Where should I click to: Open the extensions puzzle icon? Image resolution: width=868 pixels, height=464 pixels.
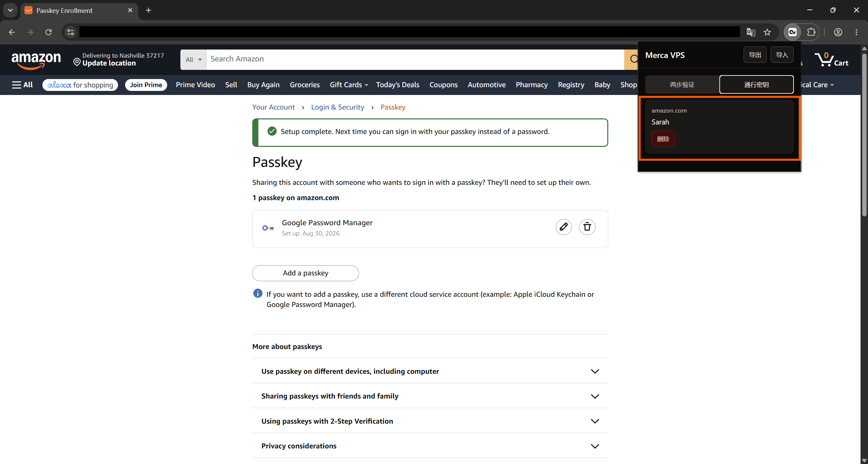[x=811, y=32]
